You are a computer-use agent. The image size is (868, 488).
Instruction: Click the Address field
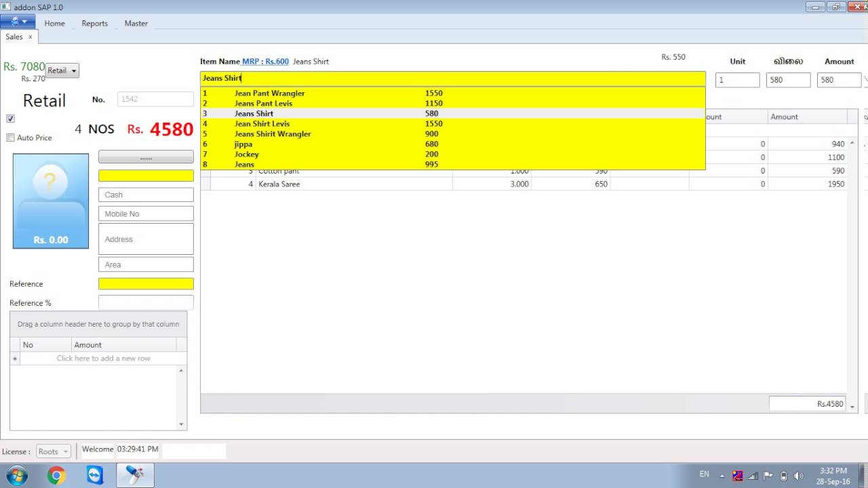146,239
